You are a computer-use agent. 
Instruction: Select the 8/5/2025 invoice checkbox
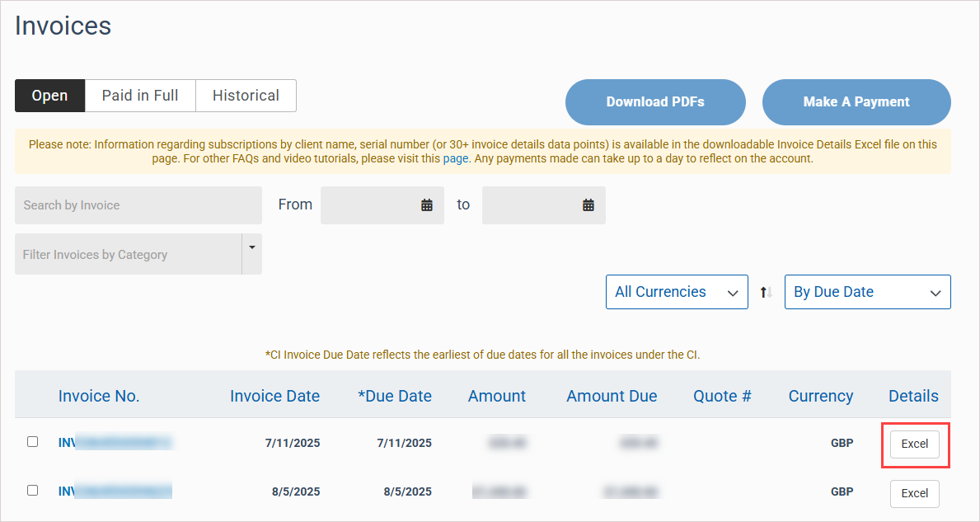click(x=33, y=490)
